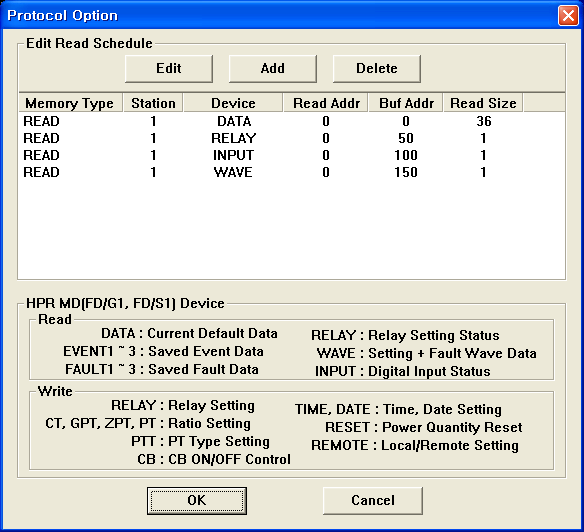
Task: Confirm with the OK button
Action: coord(197,500)
